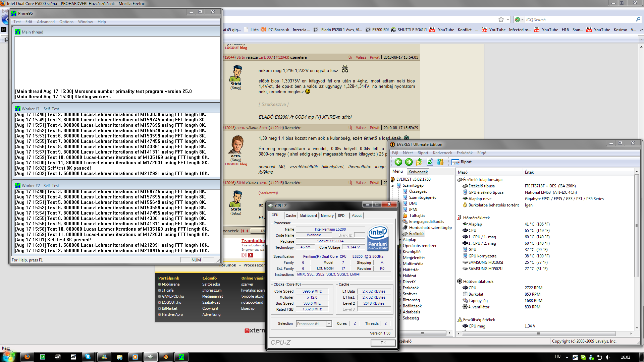Open the EVEREST Eszközök menu
The width and height of the screenshot is (644, 362).
point(465,153)
